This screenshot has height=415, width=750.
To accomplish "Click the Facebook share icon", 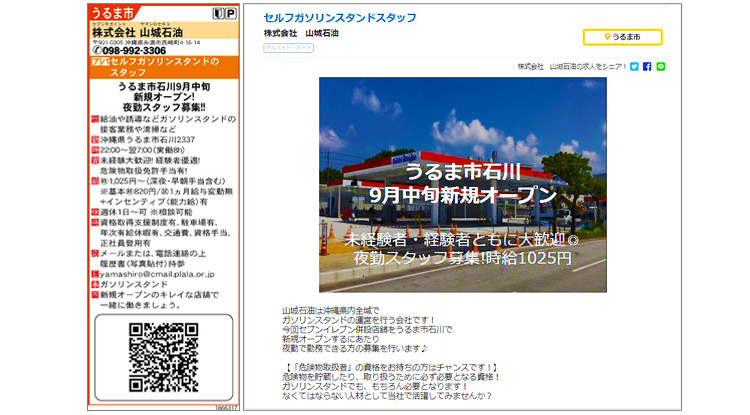I will coord(647,66).
